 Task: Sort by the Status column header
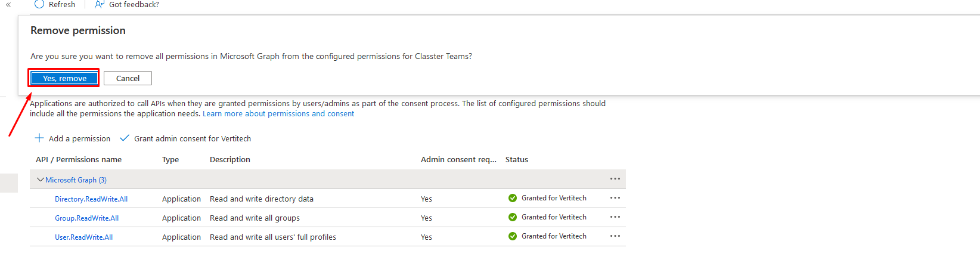(x=517, y=159)
